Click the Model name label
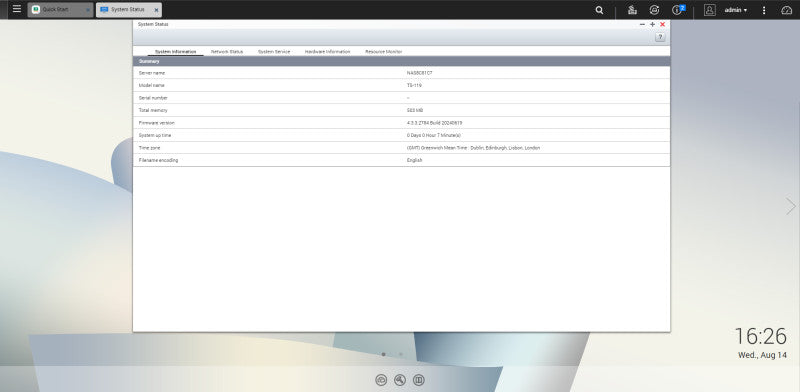This screenshot has width=800, height=392. point(152,85)
